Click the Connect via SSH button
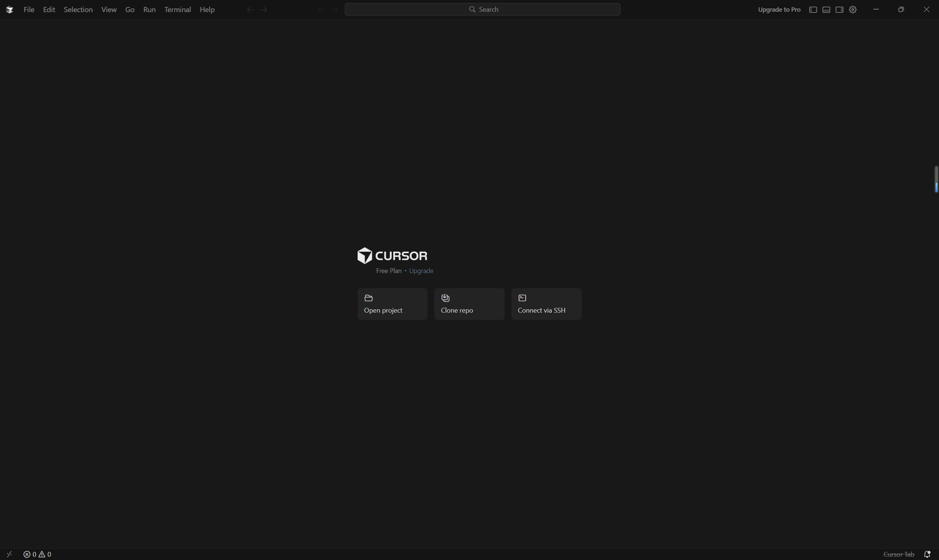The height and width of the screenshot is (560, 939). tap(546, 304)
